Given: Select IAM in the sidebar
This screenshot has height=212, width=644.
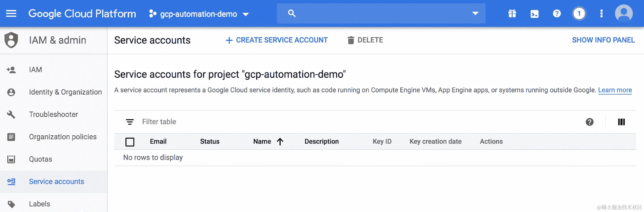Looking at the screenshot, I should 54,70.
